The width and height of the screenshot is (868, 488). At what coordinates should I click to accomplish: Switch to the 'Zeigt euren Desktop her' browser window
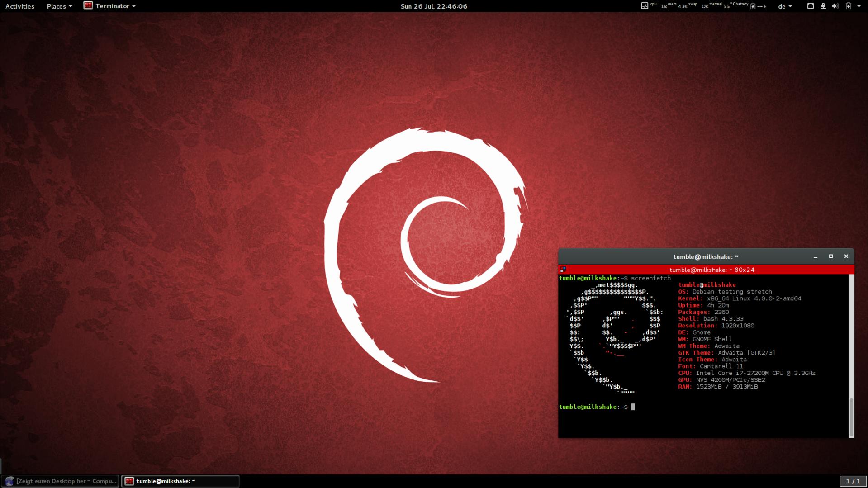point(61,481)
